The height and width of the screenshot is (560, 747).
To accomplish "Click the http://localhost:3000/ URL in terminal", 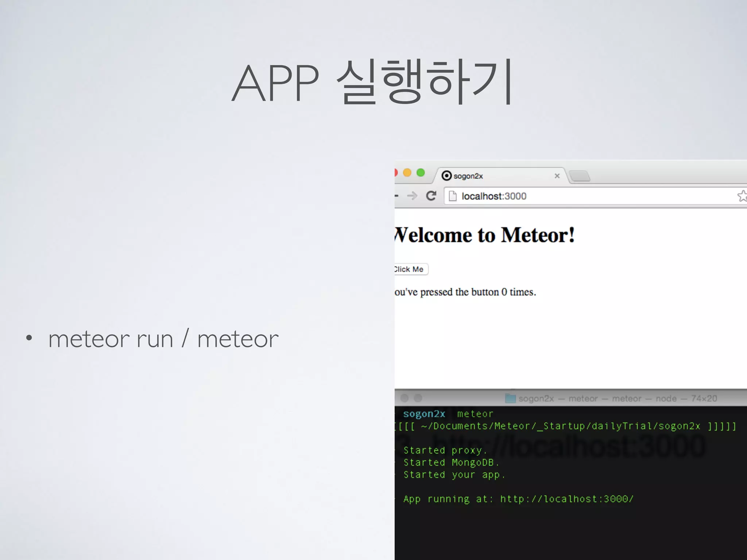I will [x=567, y=499].
